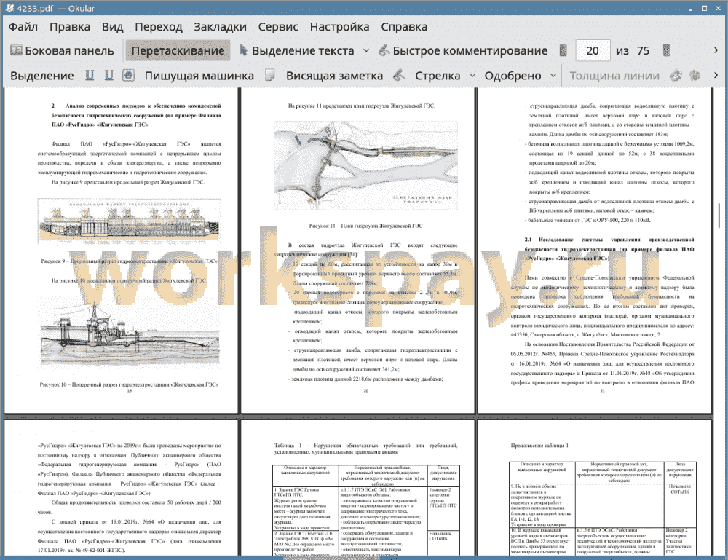Select the first underline annotation icon
The width and height of the screenshot is (728, 560).
[90, 75]
